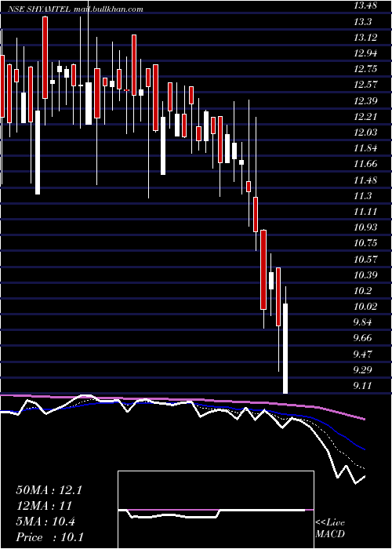Viewport: 392px width, 549px height.
Task: Click the 12.57 price level label
Action: [x=365, y=85]
